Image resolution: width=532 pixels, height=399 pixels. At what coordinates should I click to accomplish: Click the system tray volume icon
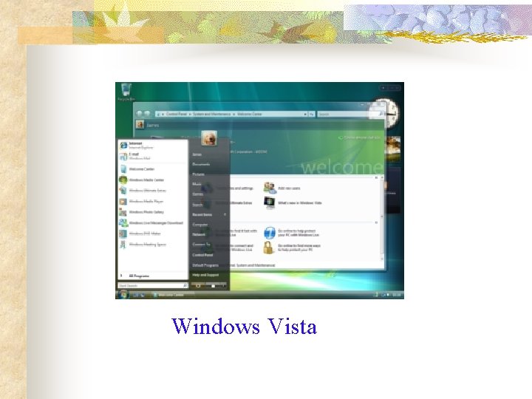387,295
